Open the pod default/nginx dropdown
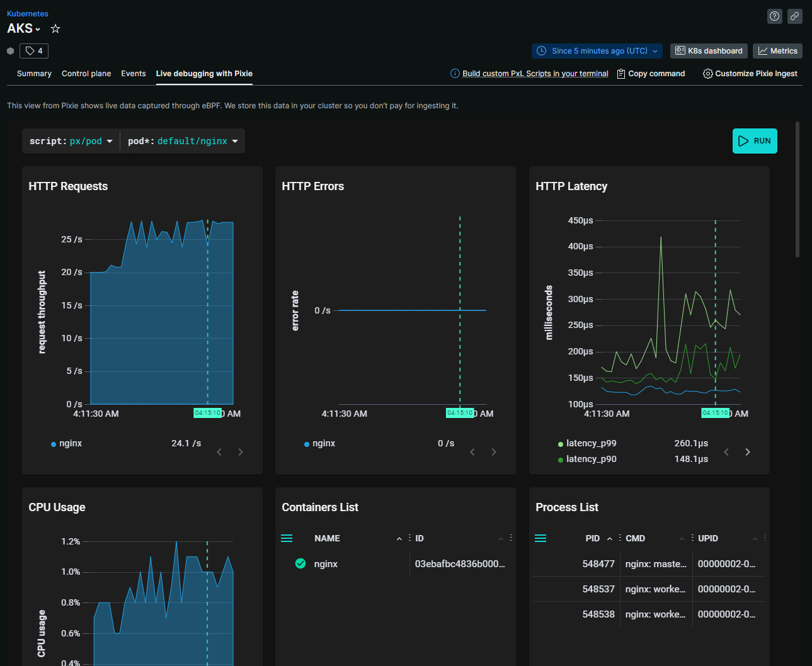The image size is (812, 666). [x=183, y=141]
